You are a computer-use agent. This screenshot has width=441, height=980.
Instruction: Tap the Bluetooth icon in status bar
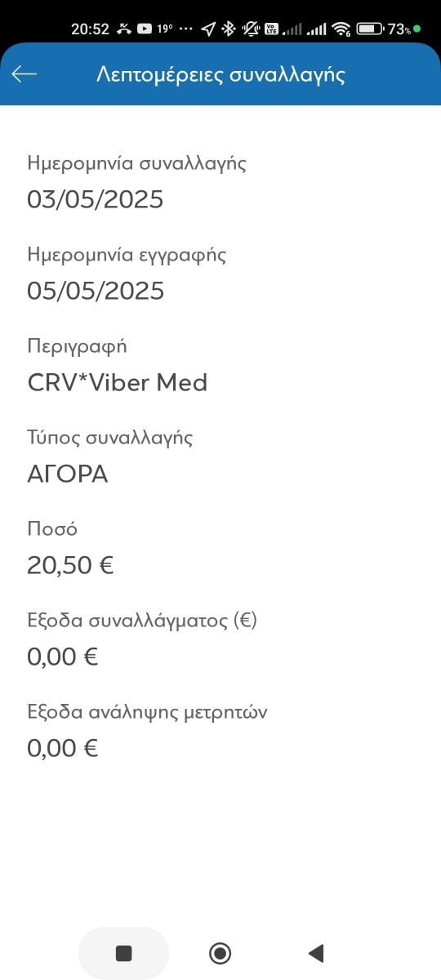(x=229, y=29)
